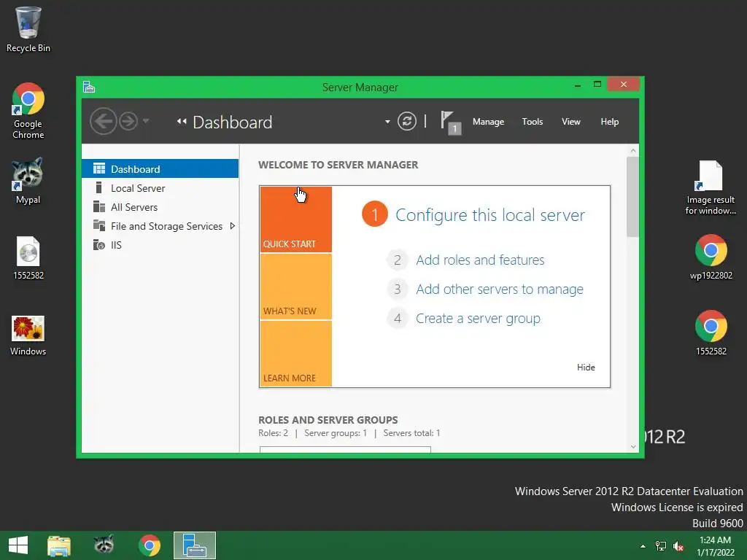The image size is (747, 560).
Task: Open File Explorer from the taskbar
Action: click(x=59, y=545)
